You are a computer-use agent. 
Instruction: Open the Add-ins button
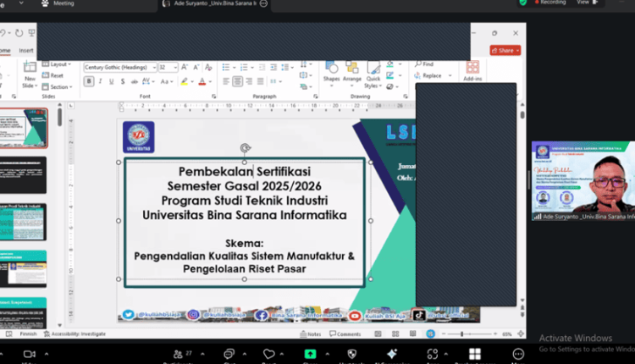coord(472,71)
